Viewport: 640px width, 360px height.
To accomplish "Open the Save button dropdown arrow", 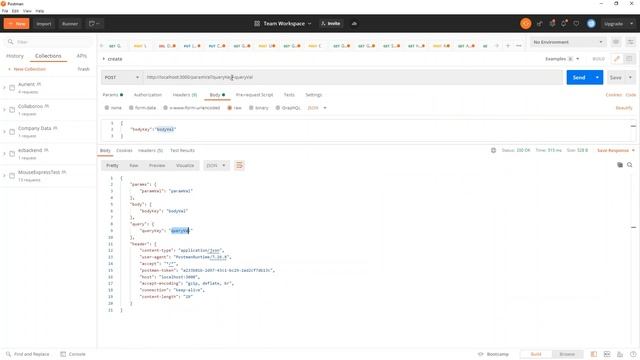I will pos(630,77).
